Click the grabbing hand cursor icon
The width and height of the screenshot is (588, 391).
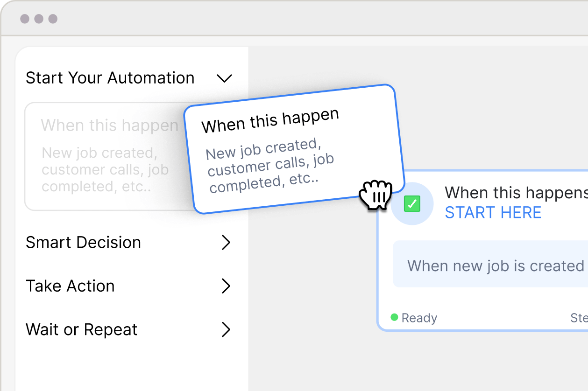[375, 194]
